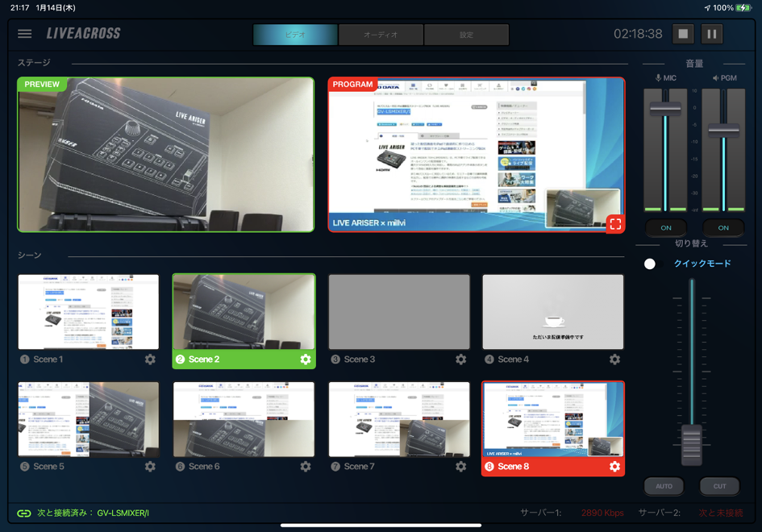The image size is (762, 532).
Task: Select the Scene 5 thumbnail
Action: (89, 420)
